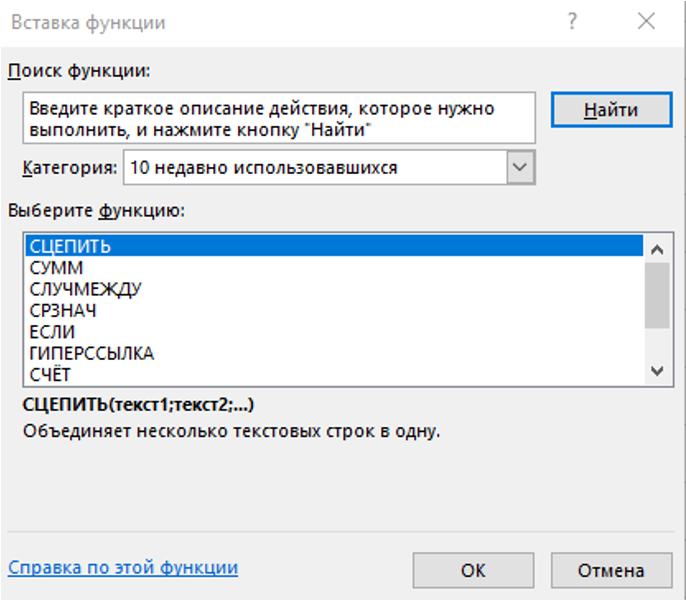
Task: Click the '10 недавно использовавшихся' category box
Action: click(x=313, y=168)
